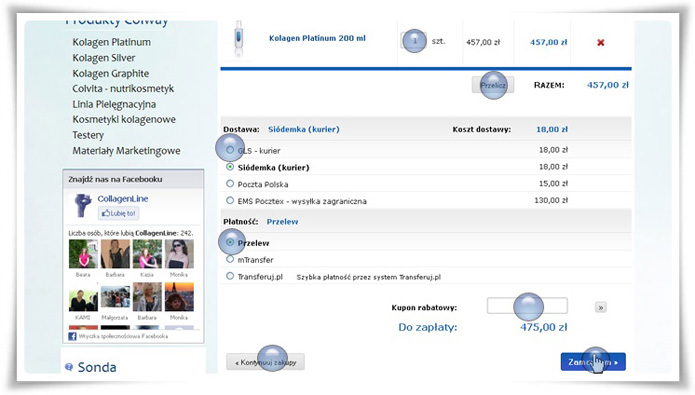Image resolution: width=695 pixels, height=395 pixels.
Task: Choose EMS Pocztex foreign shipping option
Action: [230, 200]
